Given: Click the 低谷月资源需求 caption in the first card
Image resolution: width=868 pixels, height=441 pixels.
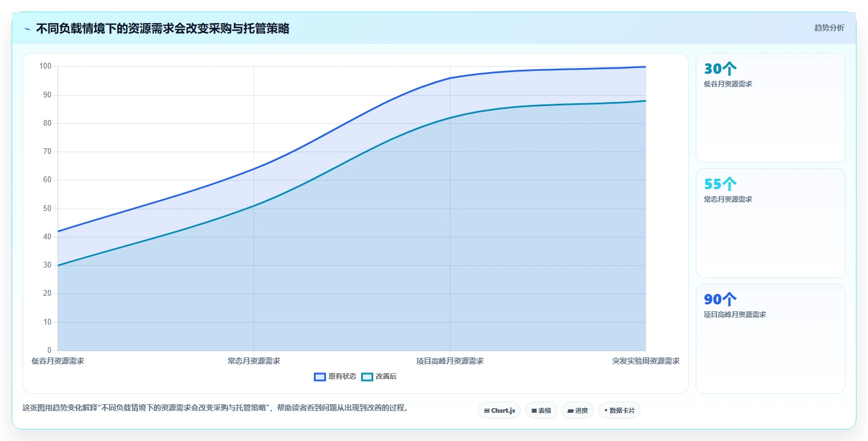Looking at the screenshot, I should point(728,84).
